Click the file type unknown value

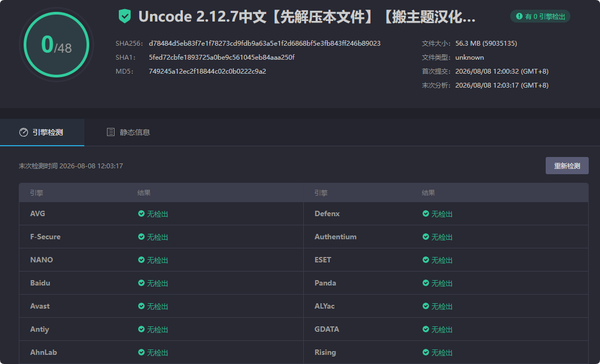click(469, 58)
